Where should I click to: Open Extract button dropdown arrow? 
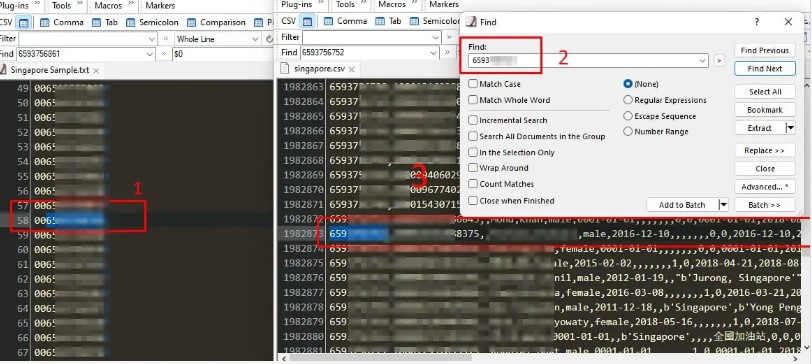[x=790, y=128]
